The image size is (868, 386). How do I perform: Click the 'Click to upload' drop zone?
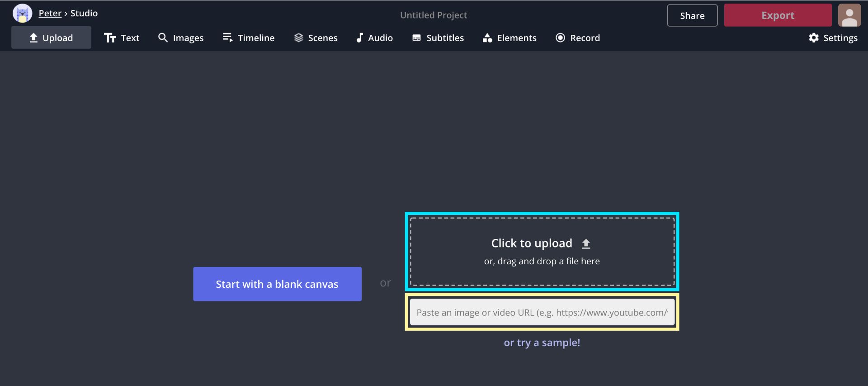[x=542, y=252]
